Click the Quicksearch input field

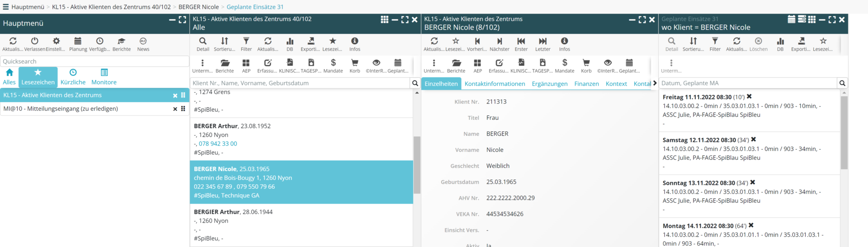pyautogui.click(x=94, y=61)
